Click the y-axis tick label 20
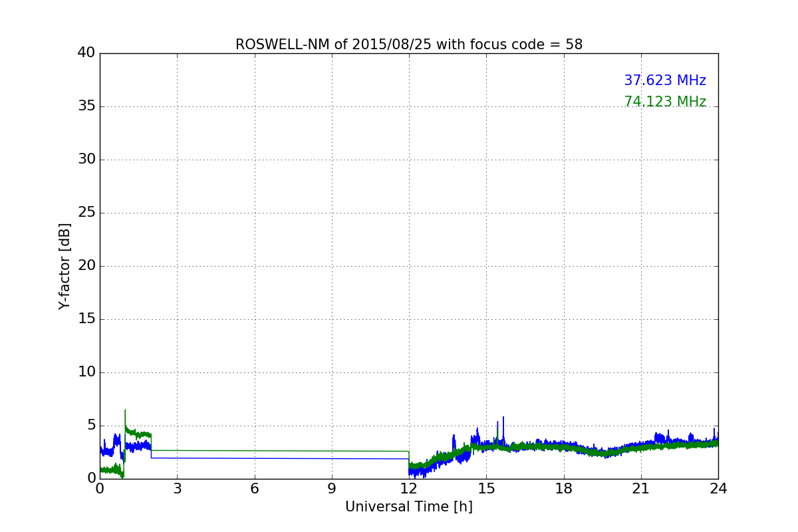The image size is (798, 532). [x=86, y=266]
